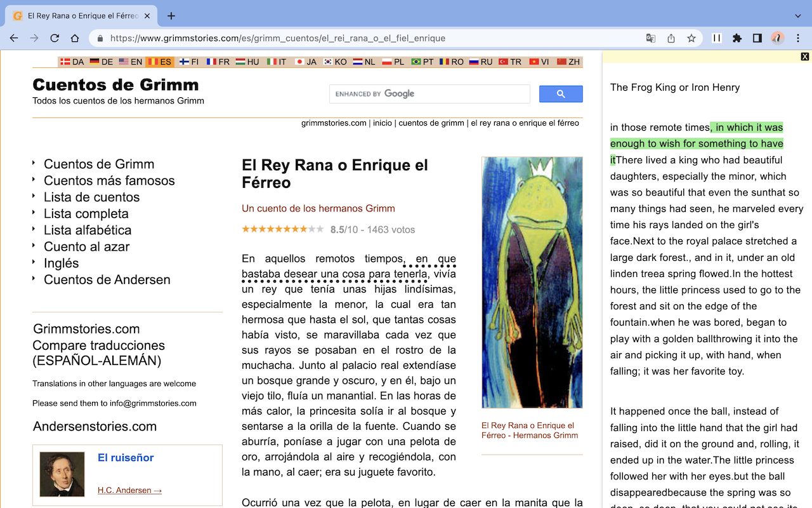Image resolution: width=812 pixels, height=508 pixels.
Task: Choose the ZH language flag
Action: coord(568,62)
